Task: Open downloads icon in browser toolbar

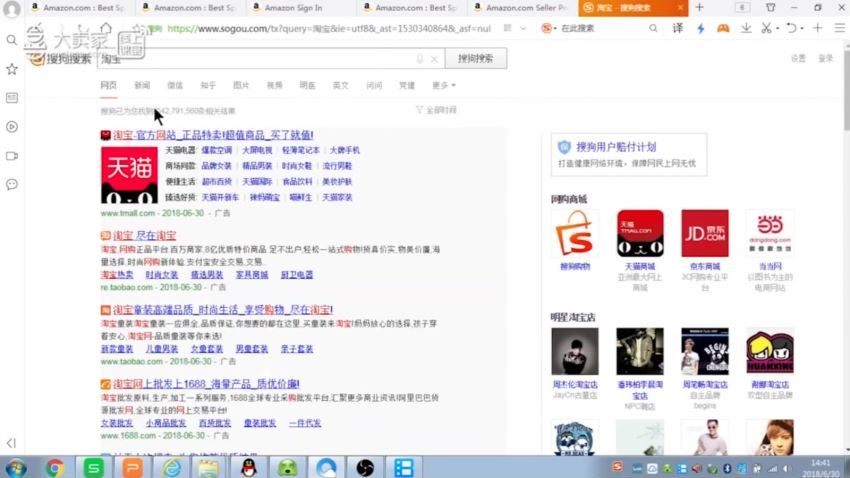Action: pos(746,28)
